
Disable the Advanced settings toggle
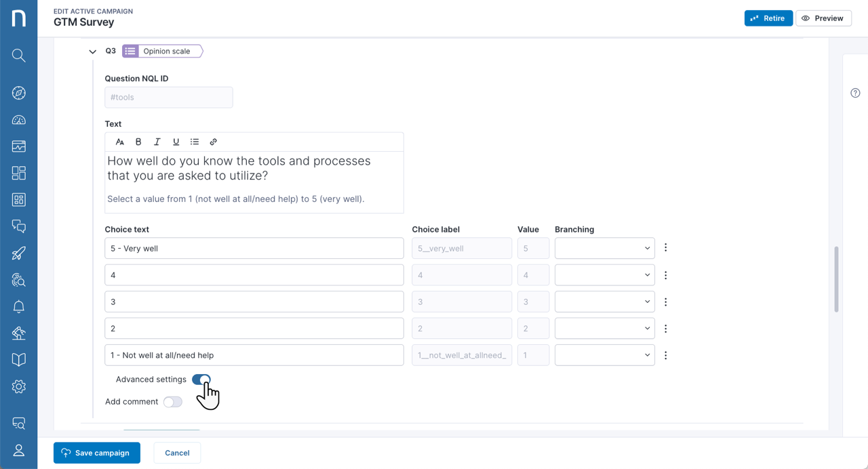pos(201,380)
